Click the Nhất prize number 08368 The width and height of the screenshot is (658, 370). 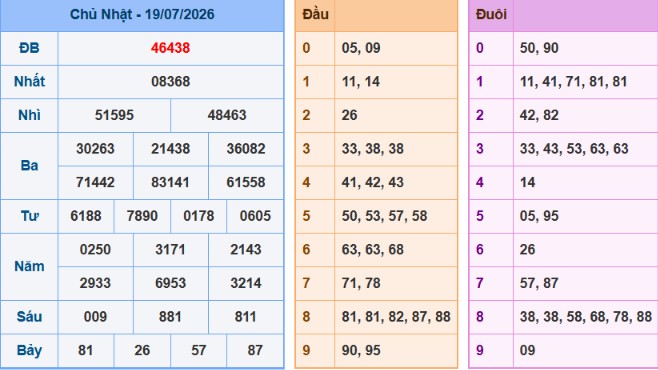170,81
